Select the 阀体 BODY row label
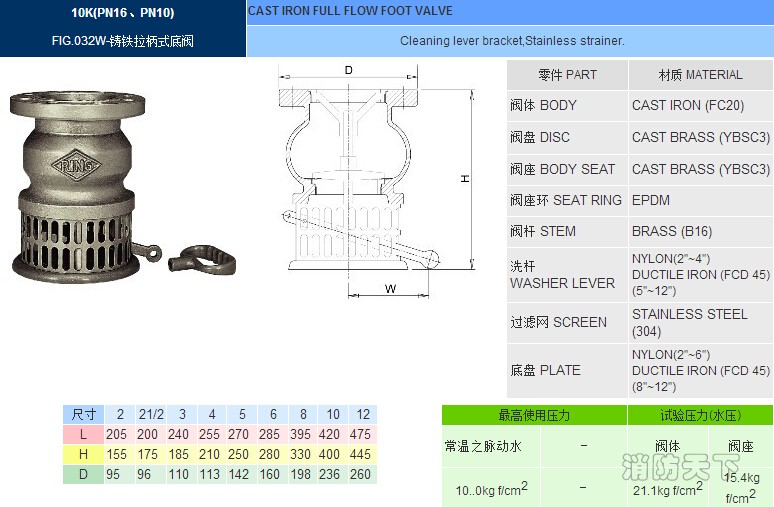Screen dimensions: 774x507 (x=543, y=105)
